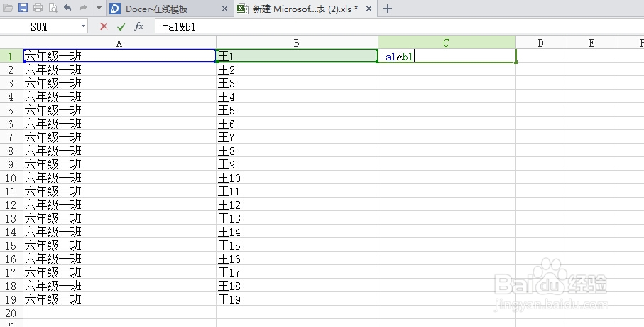Click cell containing 王15
Screen dimensions: 644x327
297,245
